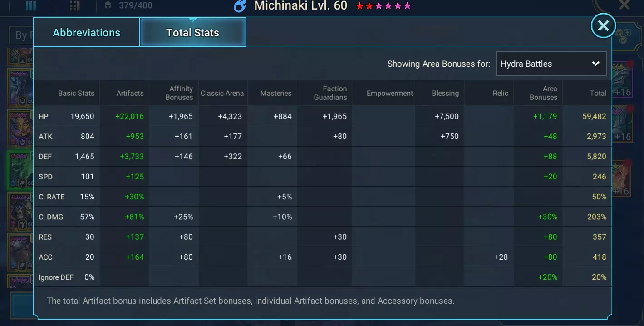Click the Area Bonuses column header
Viewport: 644px width, 326px height.
click(543, 93)
